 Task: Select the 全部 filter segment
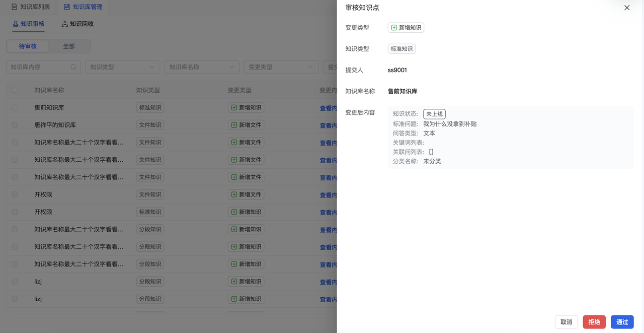point(69,46)
